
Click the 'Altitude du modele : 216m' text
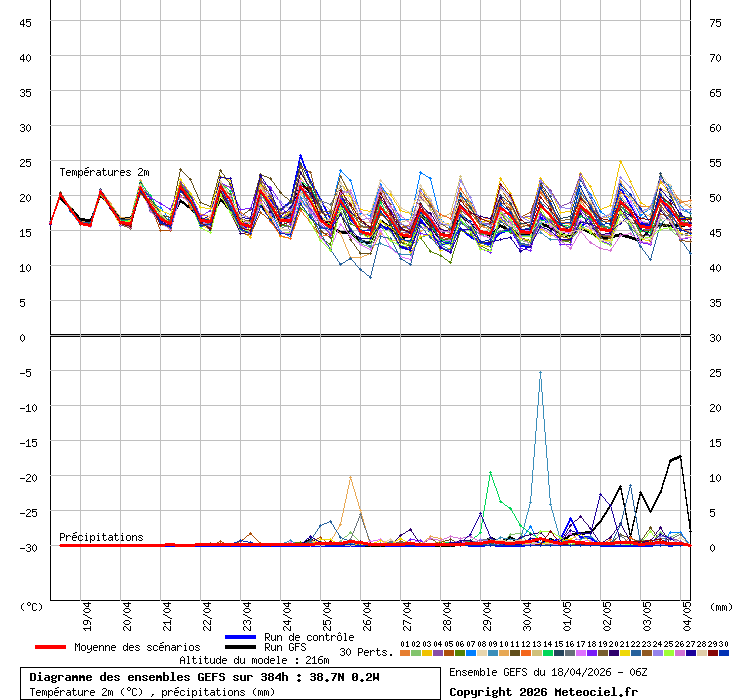(254, 660)
